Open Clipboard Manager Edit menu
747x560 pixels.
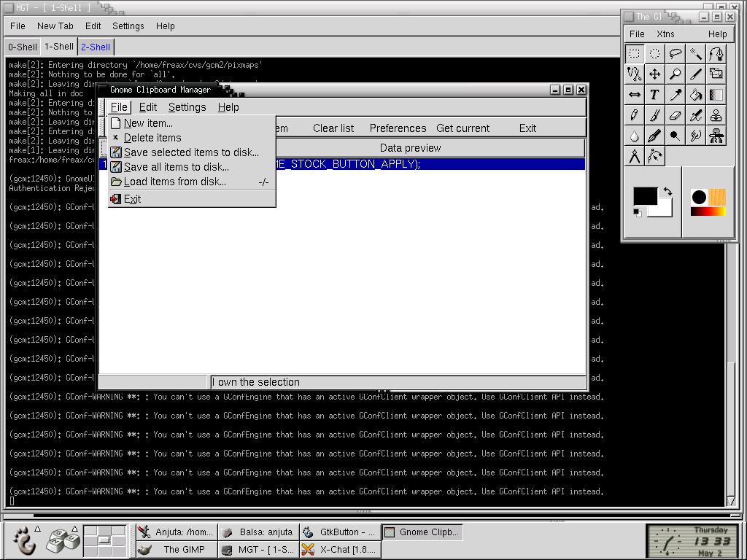148,107
